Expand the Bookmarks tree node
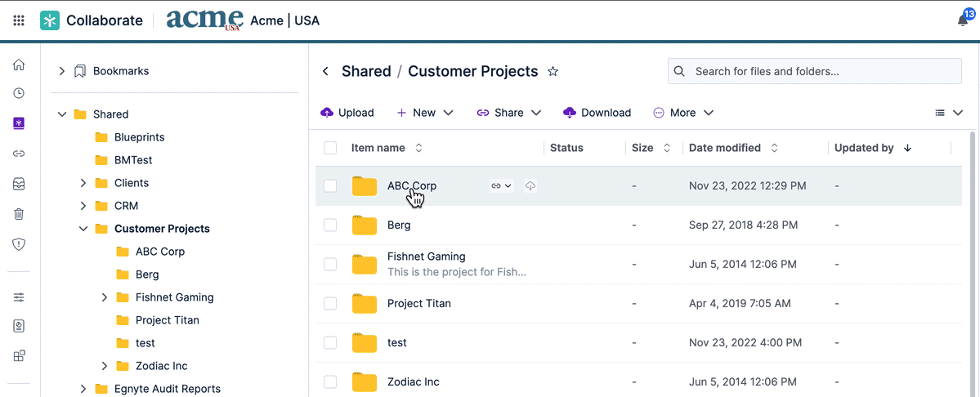The height and width of the screenshot is (397, 980). (x=61, y=71)
